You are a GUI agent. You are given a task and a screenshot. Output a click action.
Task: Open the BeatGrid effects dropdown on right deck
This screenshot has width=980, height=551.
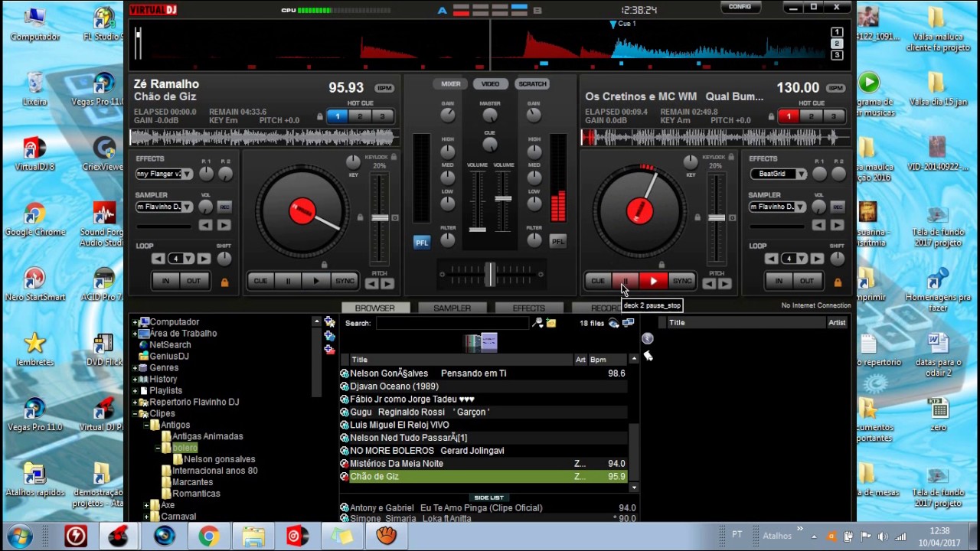(x=800, y=174)
